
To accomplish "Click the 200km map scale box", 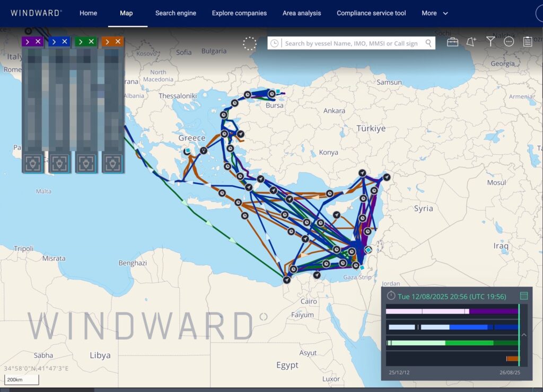I will pyautogui.click(x=21, y=379).
